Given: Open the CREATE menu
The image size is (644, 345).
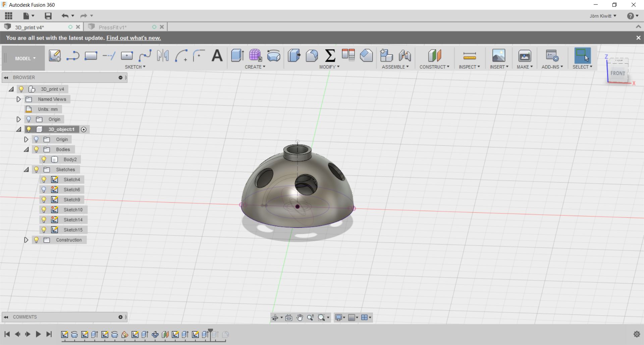Looking at the screenshot, I should [255, 67].
